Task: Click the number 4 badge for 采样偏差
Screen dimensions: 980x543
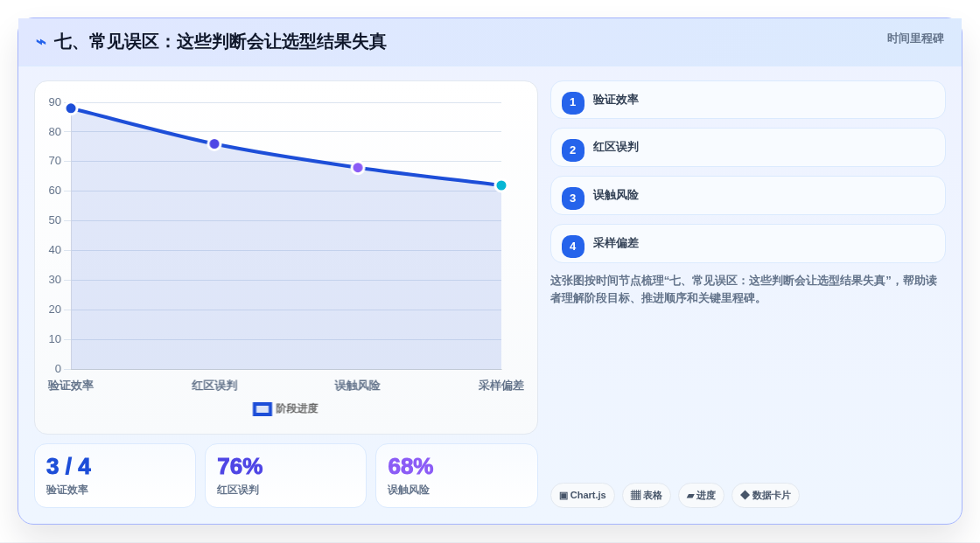Action: tap(572, 247)
